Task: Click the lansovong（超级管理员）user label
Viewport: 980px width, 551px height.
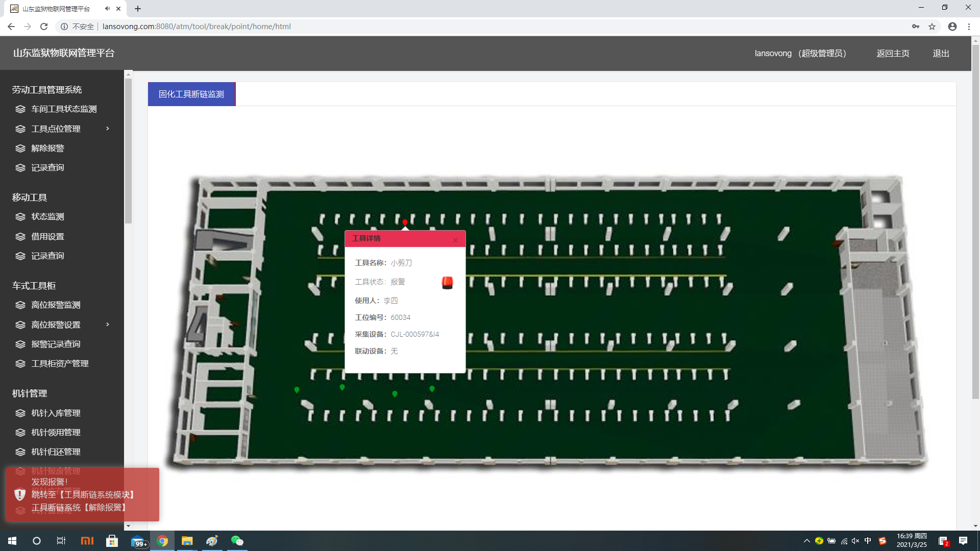Action: (800, 54)
